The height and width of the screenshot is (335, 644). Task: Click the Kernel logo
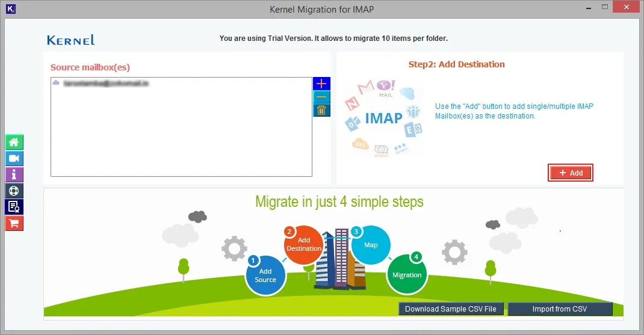(70, 40)
